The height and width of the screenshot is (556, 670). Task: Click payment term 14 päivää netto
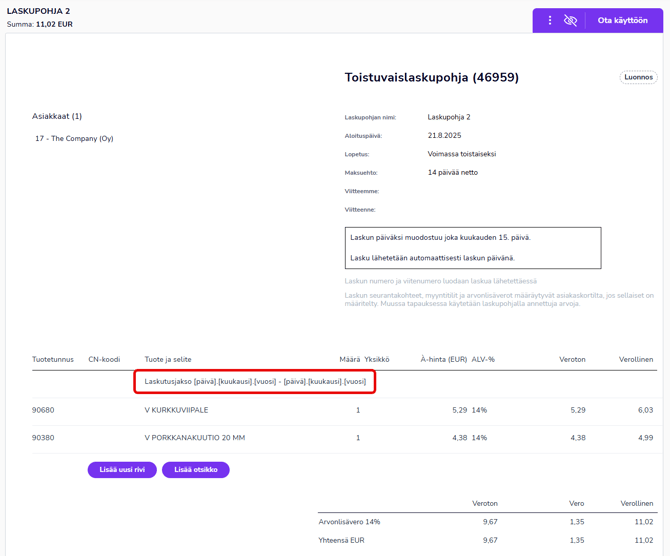pos(453,173)
